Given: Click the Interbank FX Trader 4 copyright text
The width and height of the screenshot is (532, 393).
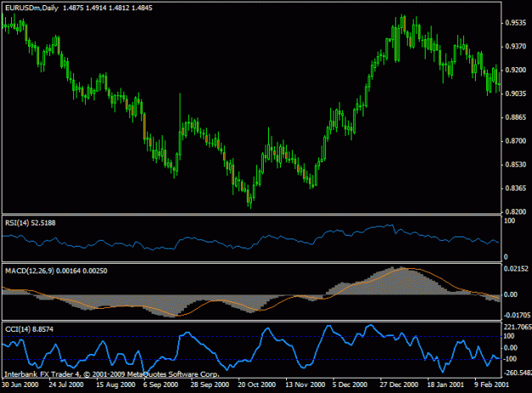Looking at the screenshot, I should tap(112, 374).
